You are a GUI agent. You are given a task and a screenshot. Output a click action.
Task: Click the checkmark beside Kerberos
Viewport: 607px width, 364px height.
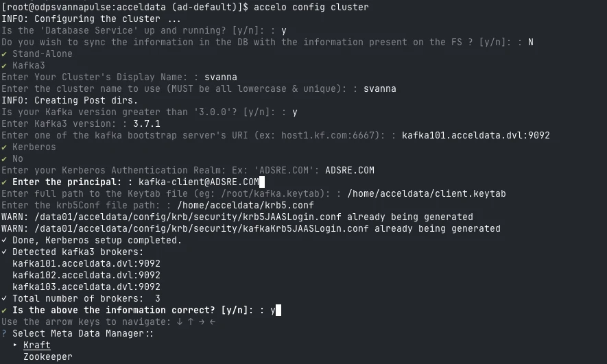pyautogui.click(x=4, y=147)
